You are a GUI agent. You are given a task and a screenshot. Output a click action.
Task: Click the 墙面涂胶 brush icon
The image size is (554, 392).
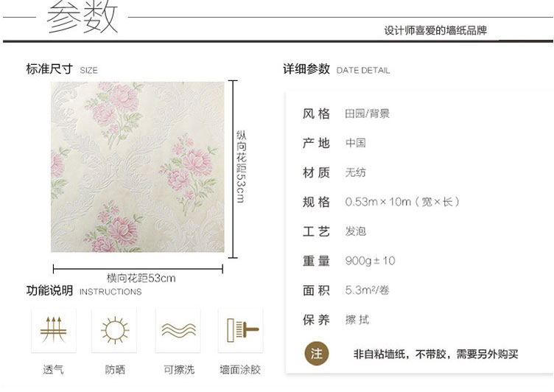click(241, 330)
